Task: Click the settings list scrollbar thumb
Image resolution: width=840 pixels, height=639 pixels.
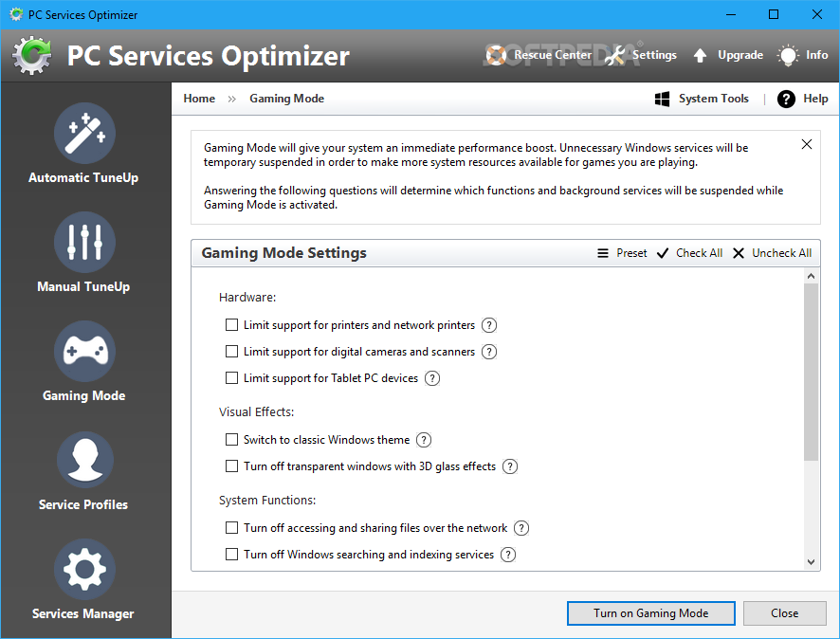Action: tap(811, 372)
